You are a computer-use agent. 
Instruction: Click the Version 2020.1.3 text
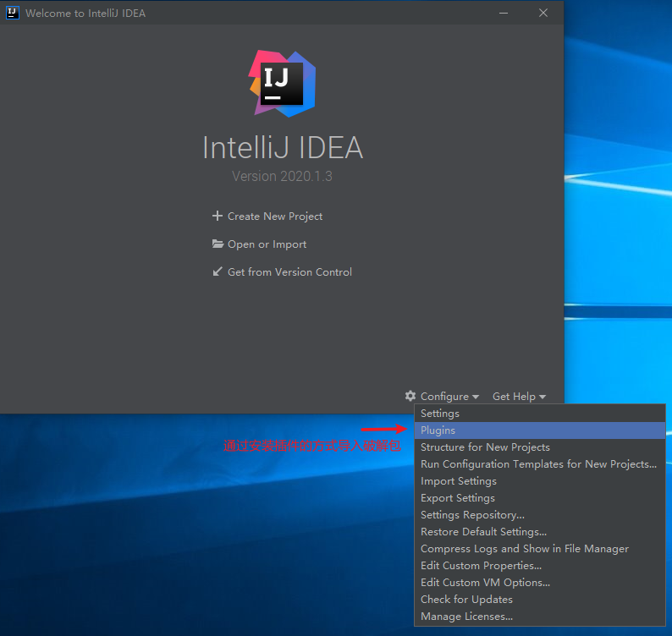282,176
